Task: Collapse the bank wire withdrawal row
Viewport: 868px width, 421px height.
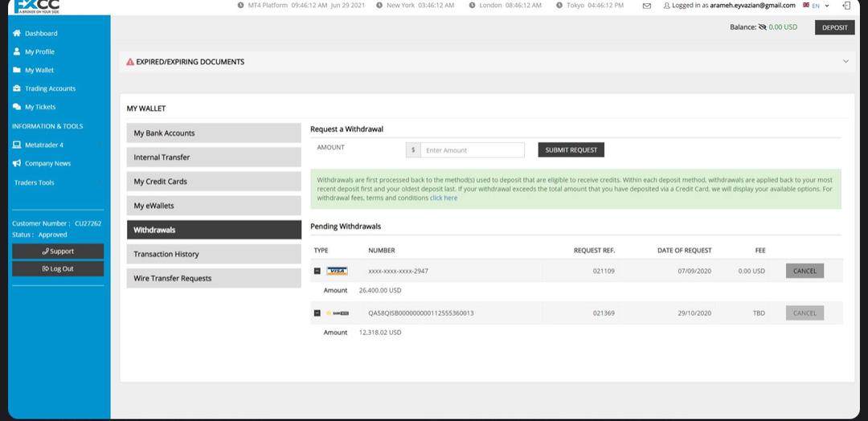Action: 317,313
